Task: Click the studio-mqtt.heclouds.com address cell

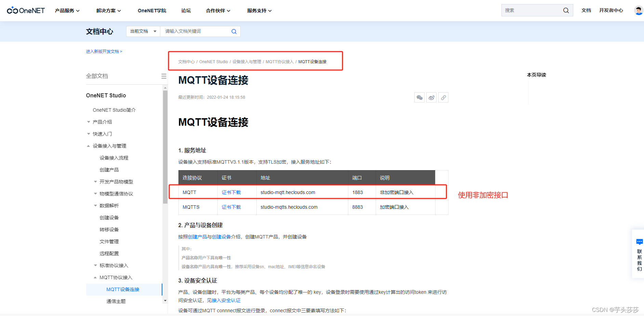Action: click(302, 192)
